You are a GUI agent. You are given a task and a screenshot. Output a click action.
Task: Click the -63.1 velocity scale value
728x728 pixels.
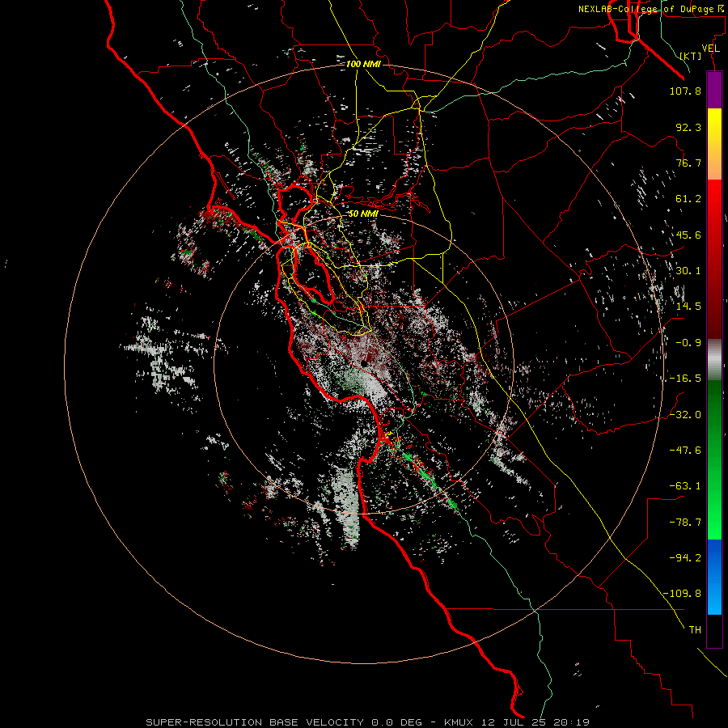click(685, 486)
